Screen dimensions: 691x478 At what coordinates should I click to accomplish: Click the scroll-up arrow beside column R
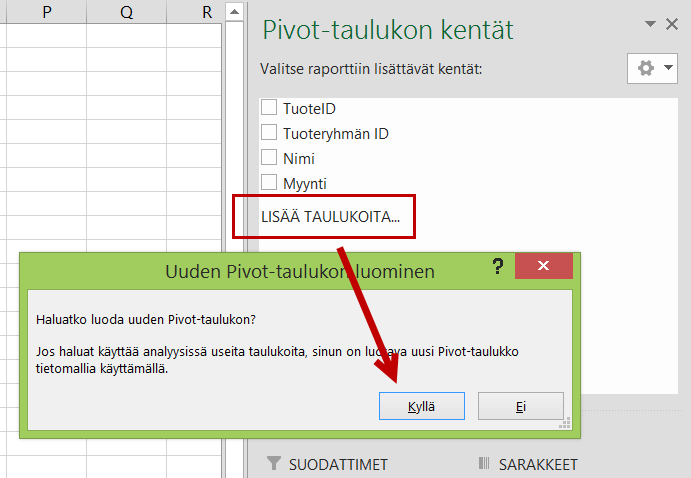(x=234, y=12)
